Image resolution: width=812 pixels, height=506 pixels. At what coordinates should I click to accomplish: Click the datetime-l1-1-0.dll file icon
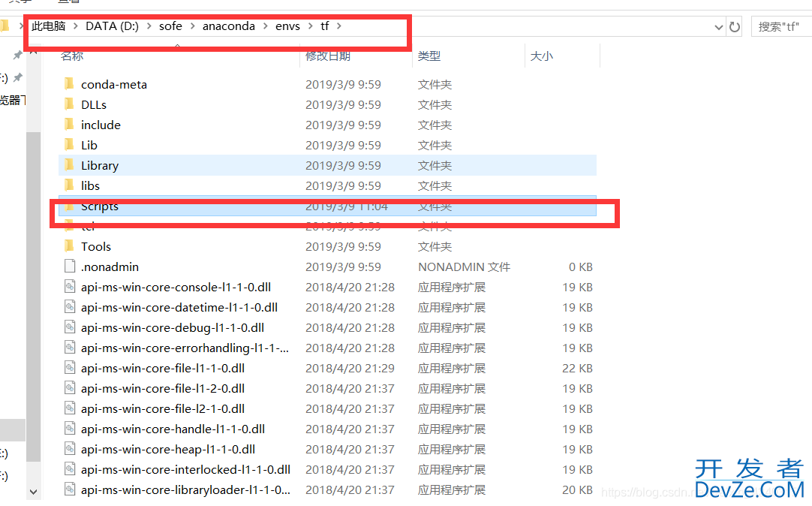tap(69, 306)
